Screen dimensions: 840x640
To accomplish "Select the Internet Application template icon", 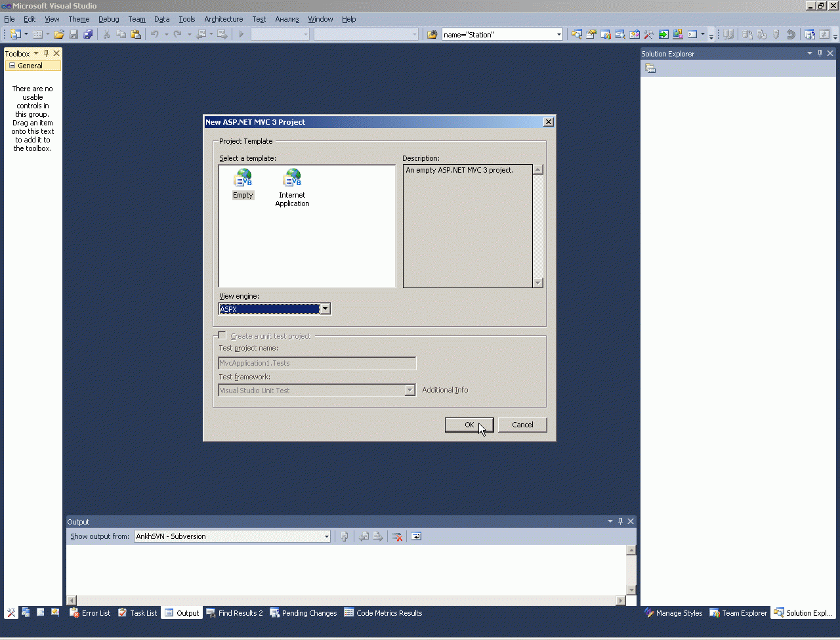I will (292, 178).
